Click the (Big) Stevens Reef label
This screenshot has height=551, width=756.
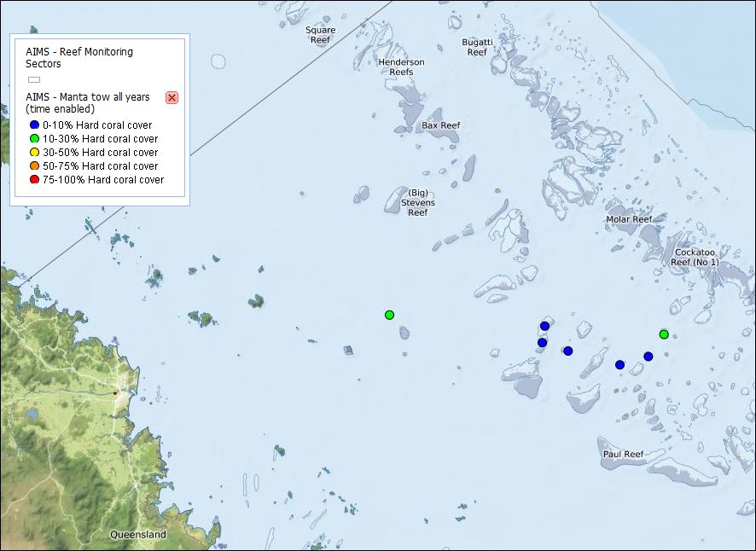(x=418, y=202)
